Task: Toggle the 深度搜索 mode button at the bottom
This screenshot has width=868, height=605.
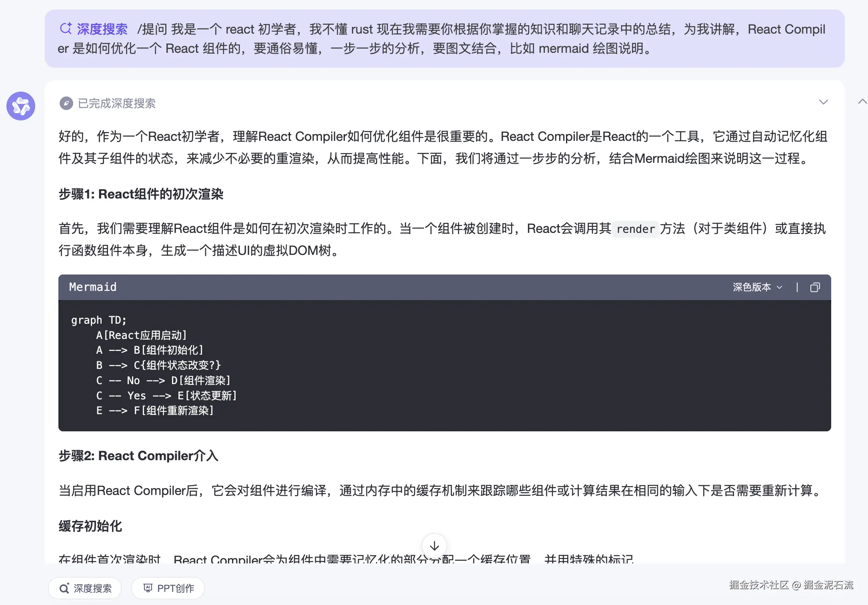Action: [85, 588]
